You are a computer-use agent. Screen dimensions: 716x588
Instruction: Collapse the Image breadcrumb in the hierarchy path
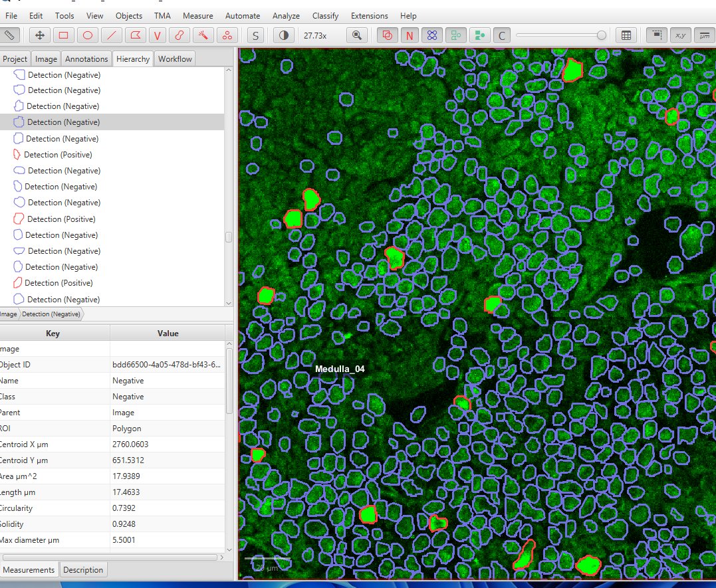tap(9, 314)
